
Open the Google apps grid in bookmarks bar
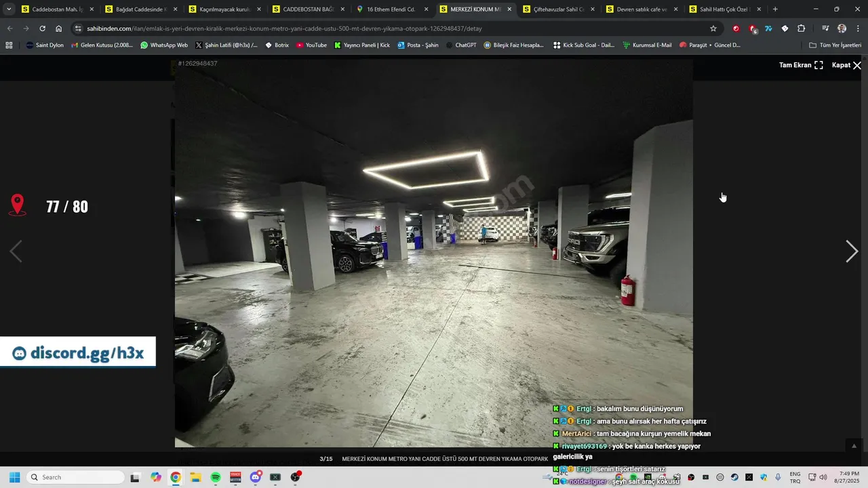9,45
